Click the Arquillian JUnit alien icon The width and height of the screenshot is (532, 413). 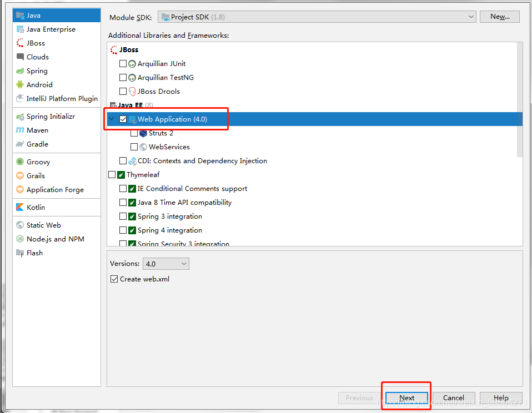point(132,64)
